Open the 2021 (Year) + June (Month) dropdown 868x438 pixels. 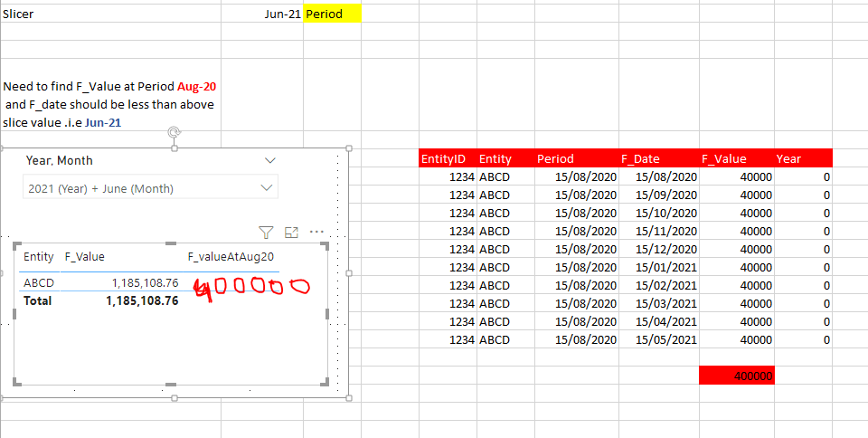[151, 188]
